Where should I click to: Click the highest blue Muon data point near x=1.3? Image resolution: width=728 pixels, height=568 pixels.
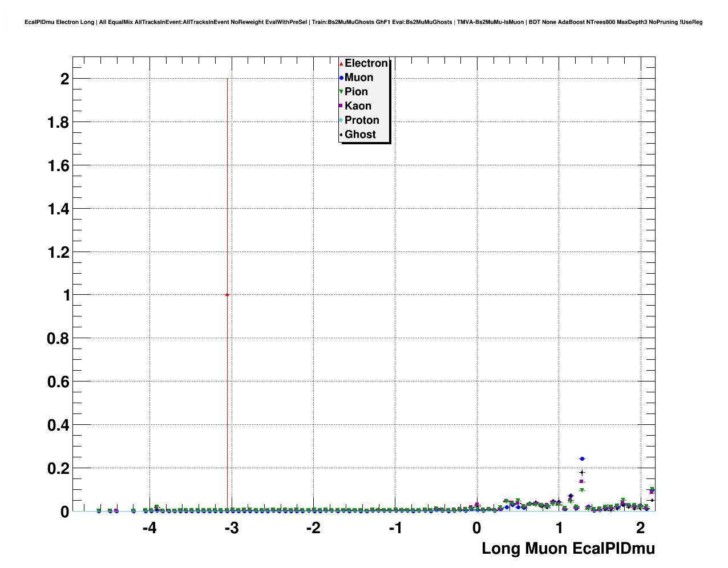[582, 459]
